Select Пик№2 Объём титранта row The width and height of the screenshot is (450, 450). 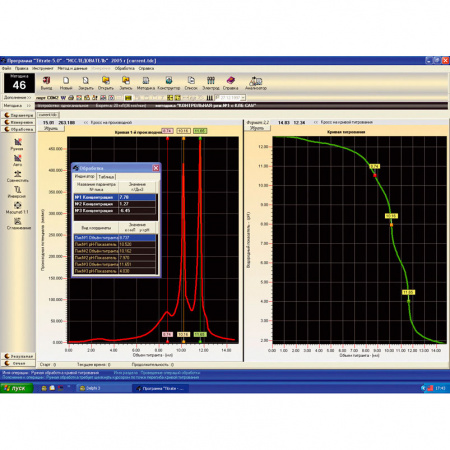coord(115,251)
